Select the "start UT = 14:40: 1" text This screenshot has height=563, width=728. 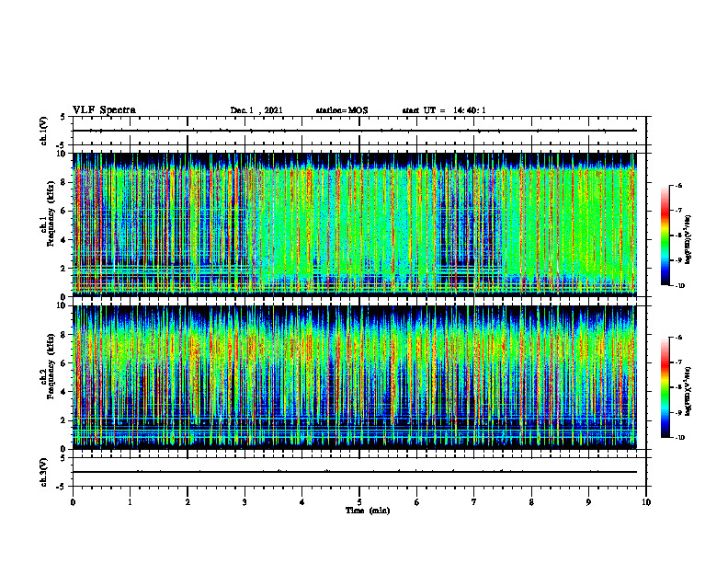(444, 110)
